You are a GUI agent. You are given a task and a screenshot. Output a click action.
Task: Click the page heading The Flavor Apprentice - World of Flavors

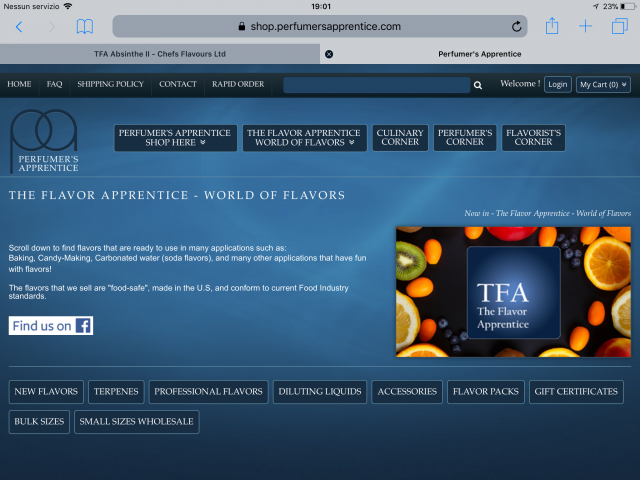pos(177,195)
